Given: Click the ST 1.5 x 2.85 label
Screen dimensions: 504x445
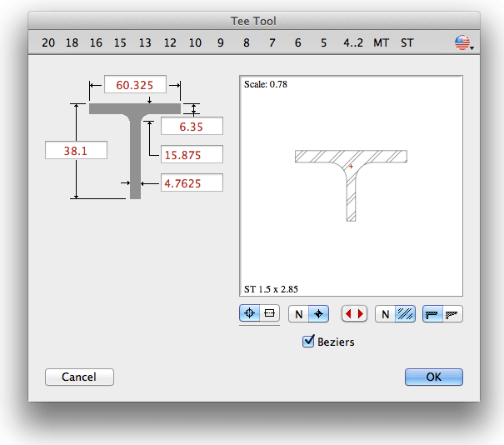Looking at the screenshot, I should pos(271,289).
